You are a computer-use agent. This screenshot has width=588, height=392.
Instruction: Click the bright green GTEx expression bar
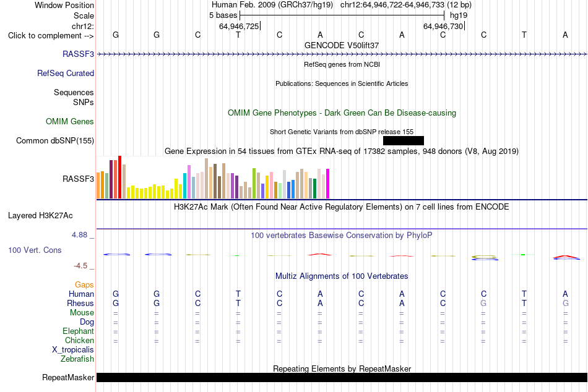(254, 183)
